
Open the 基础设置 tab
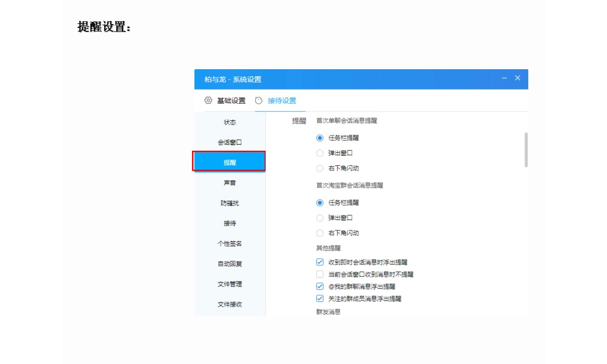(231, 100)
